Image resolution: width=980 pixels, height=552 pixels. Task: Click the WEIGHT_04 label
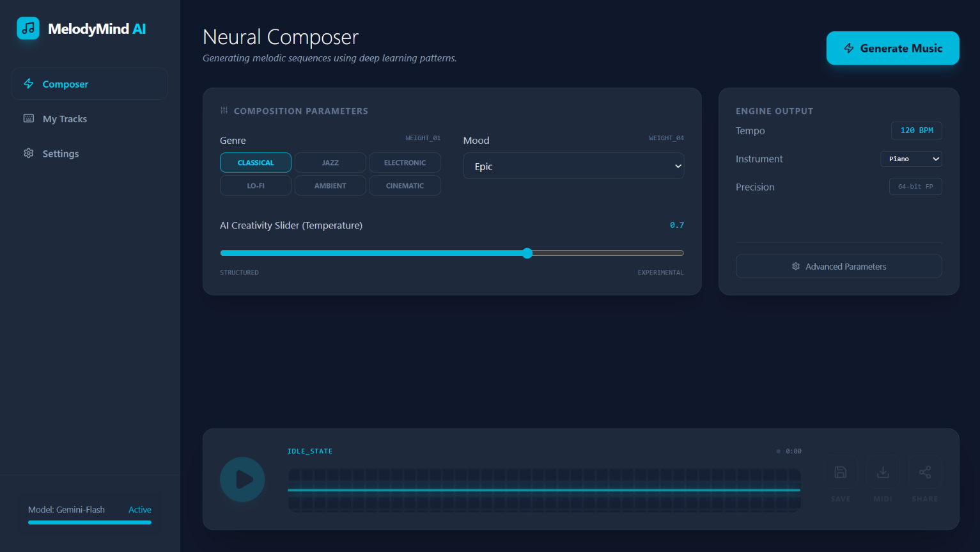click(667, 138)
